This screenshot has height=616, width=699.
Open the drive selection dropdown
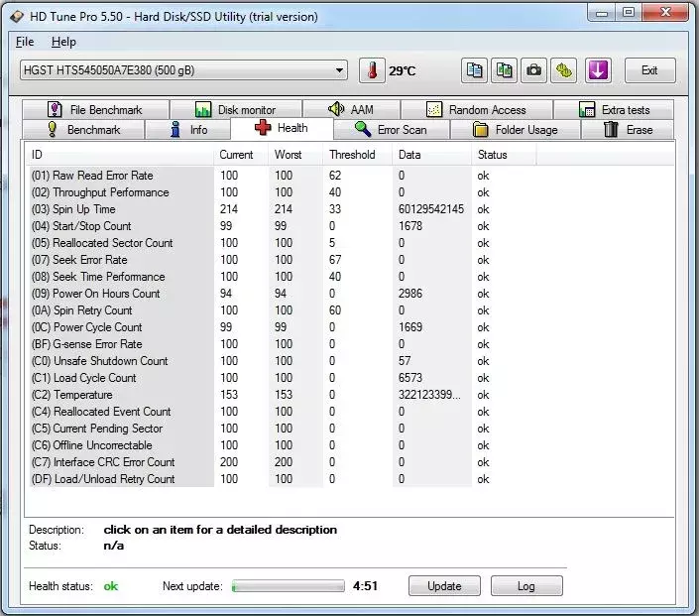pos(183,70)
